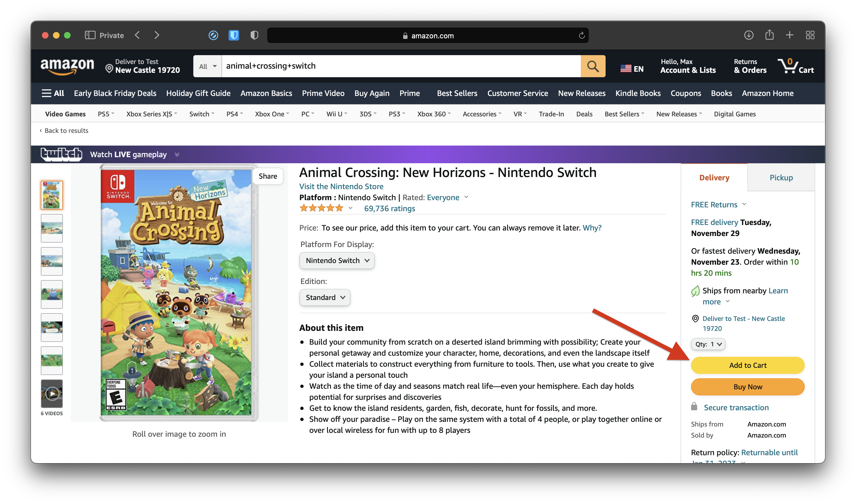Viewport: 856px width, 504px height.
Task: Open the Best Sellers top nav item
Action: 457,93
